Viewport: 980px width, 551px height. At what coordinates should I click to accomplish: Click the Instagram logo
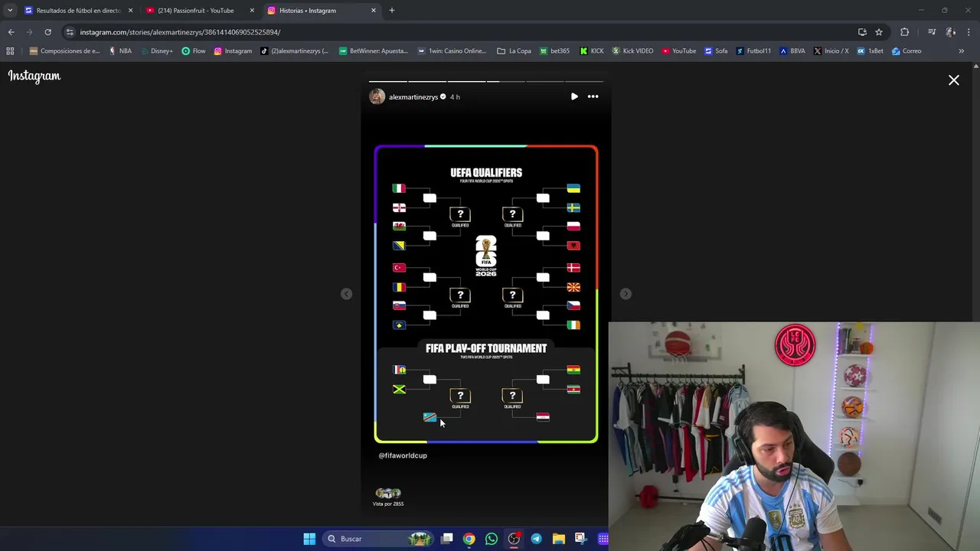(x=34, y=76)
